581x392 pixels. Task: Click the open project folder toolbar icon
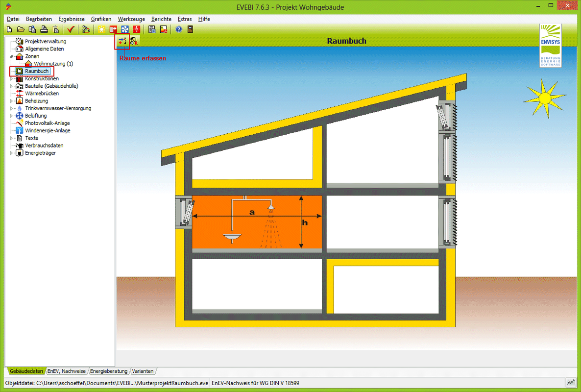point(21,29)
